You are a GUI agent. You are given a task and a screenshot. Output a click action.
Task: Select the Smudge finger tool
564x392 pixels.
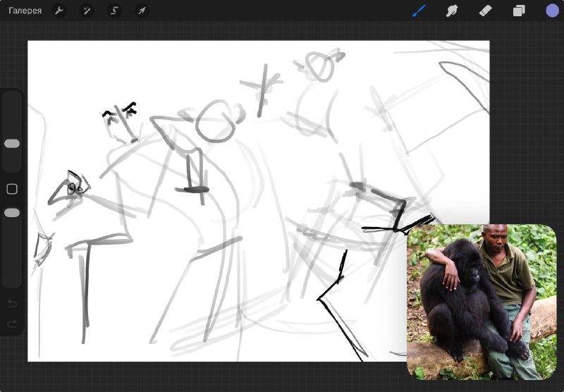tap(452, 11)
